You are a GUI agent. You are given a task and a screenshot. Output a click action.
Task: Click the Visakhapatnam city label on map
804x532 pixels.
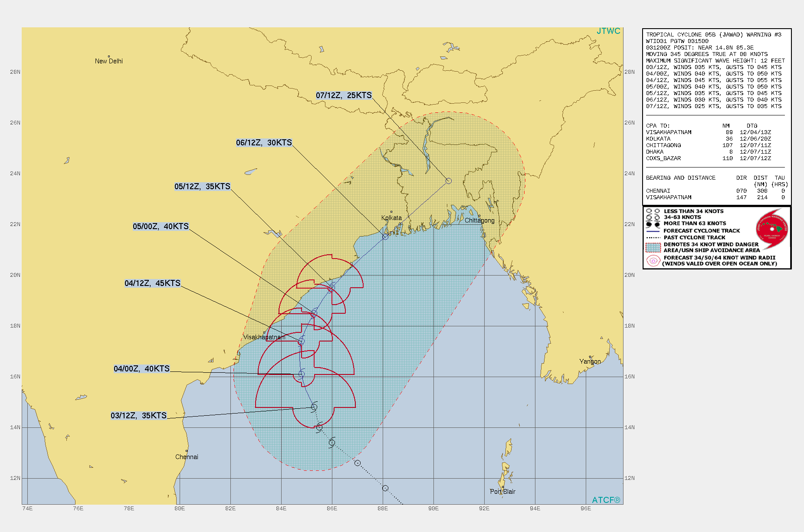pos(264,337)
